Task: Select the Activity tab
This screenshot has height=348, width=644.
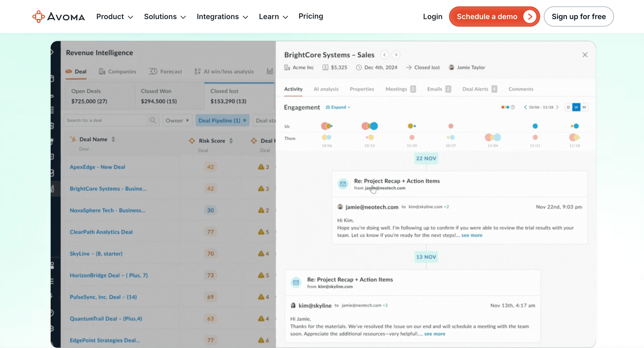Action: [x=293, y=89]
